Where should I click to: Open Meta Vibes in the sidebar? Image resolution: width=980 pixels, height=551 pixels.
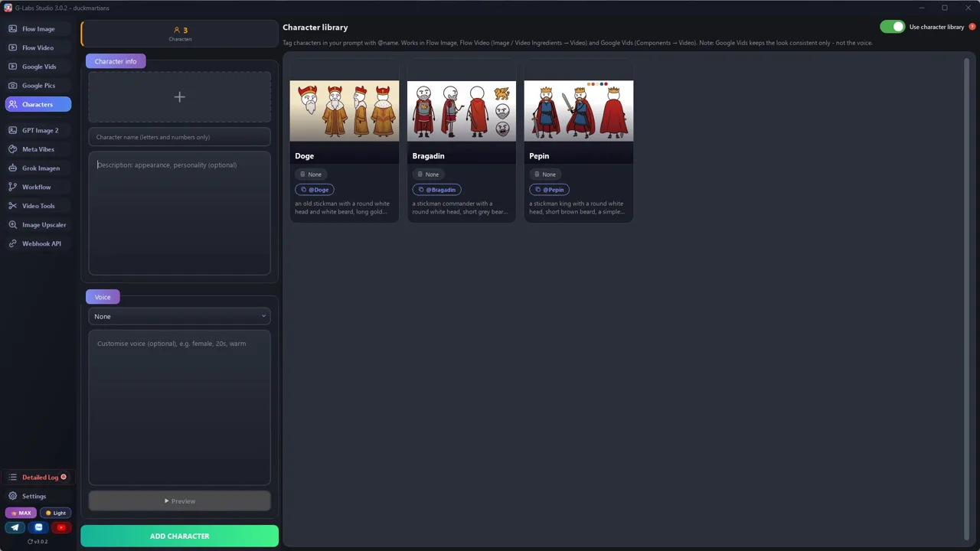[x=38, y=149]
